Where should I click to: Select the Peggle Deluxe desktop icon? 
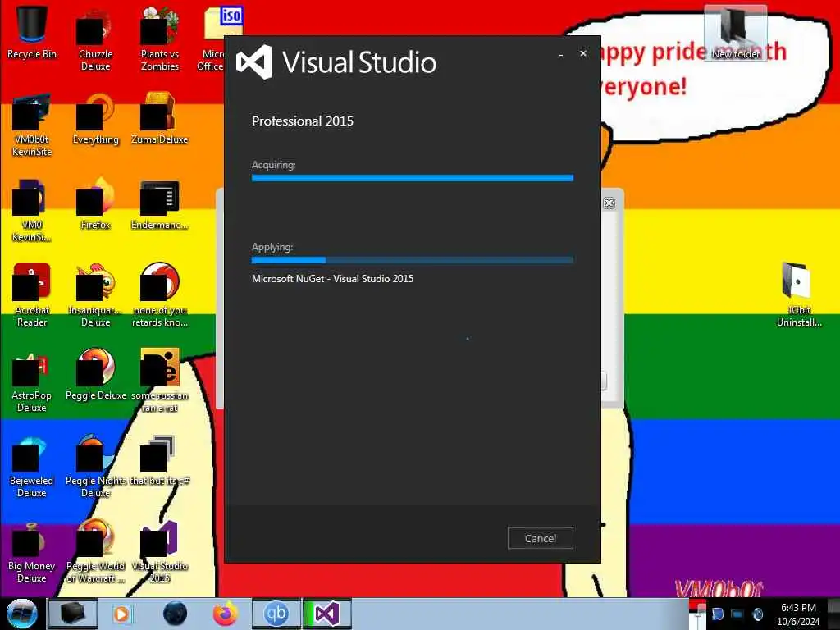pos(95,375)
